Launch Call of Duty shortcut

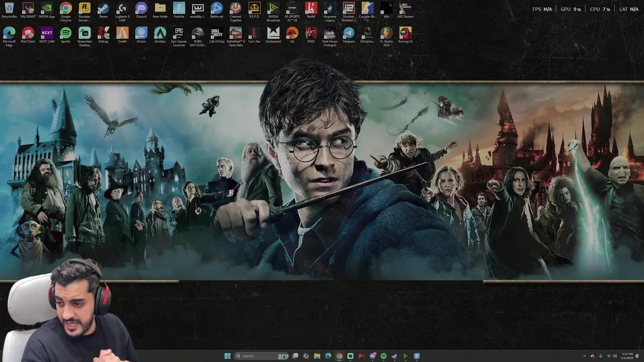(217, 35)
